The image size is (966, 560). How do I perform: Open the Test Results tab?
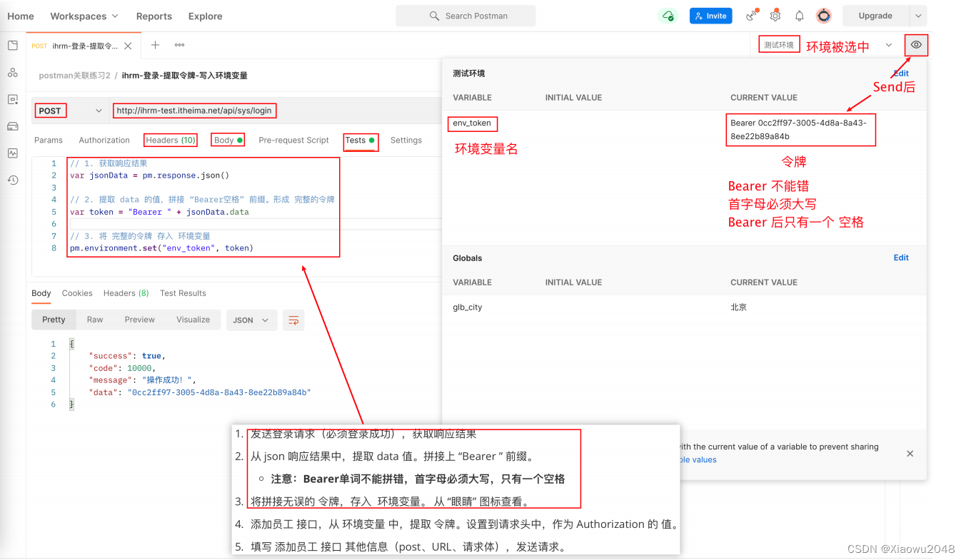tap(183, 293)
